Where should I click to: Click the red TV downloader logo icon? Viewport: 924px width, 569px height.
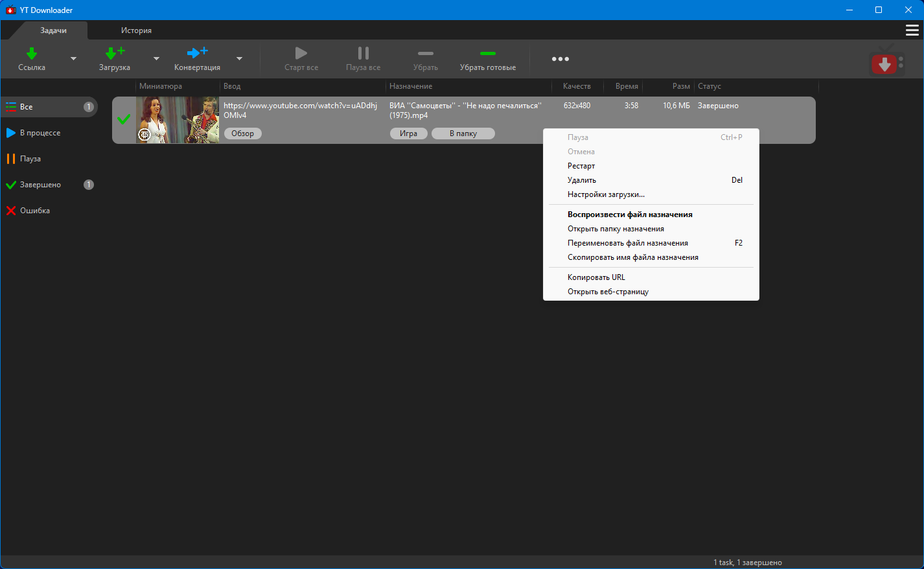click(885, 62)
